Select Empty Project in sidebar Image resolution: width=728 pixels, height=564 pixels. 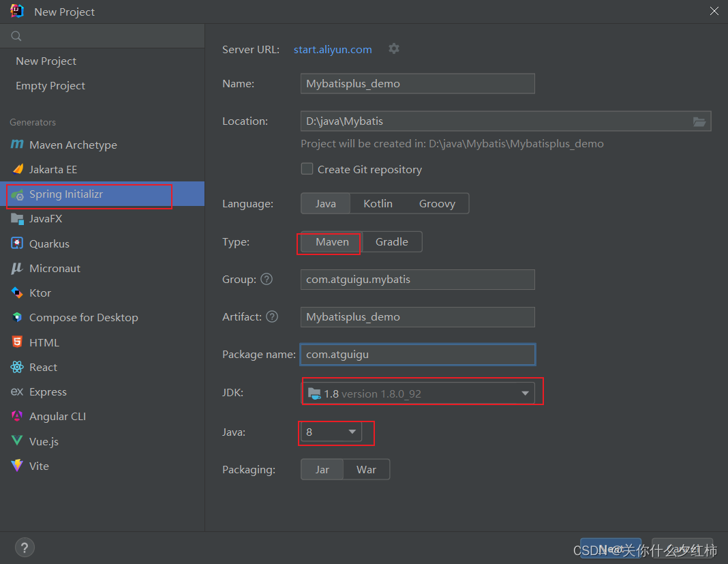pos(102,85)
